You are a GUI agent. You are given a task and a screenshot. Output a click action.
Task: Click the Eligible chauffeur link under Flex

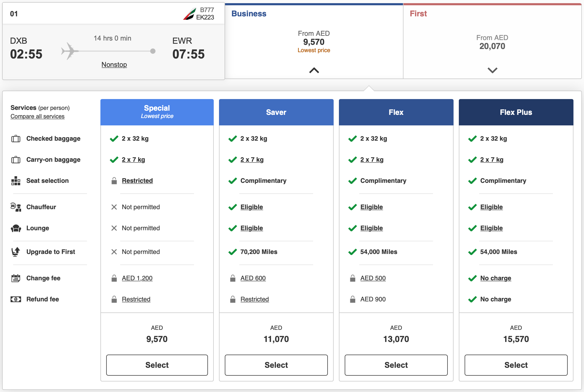click(372, 207)
